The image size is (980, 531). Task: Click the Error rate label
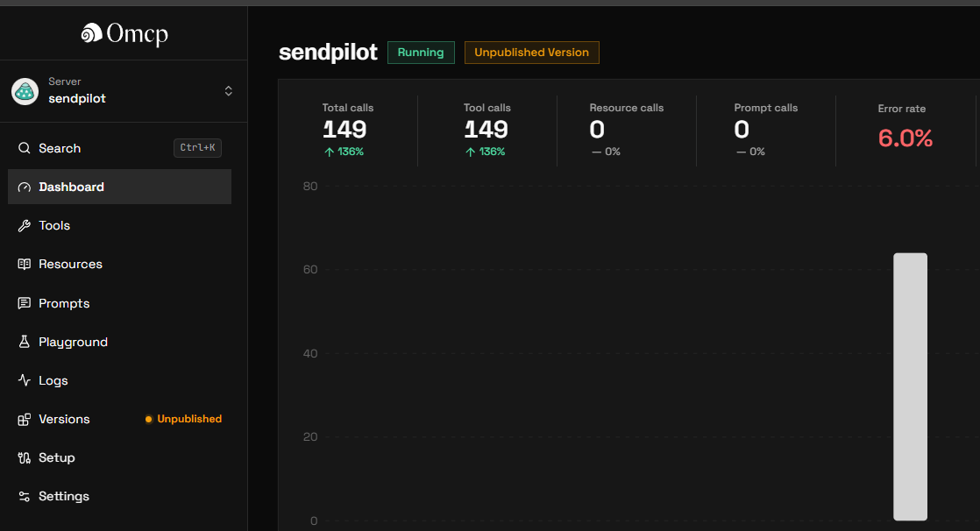pos(902,109)
